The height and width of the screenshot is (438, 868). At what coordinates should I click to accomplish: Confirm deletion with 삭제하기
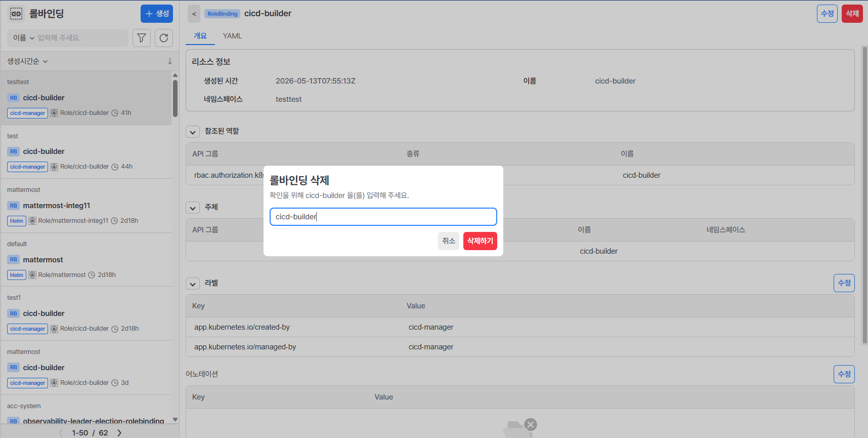(x=480, y=241)
